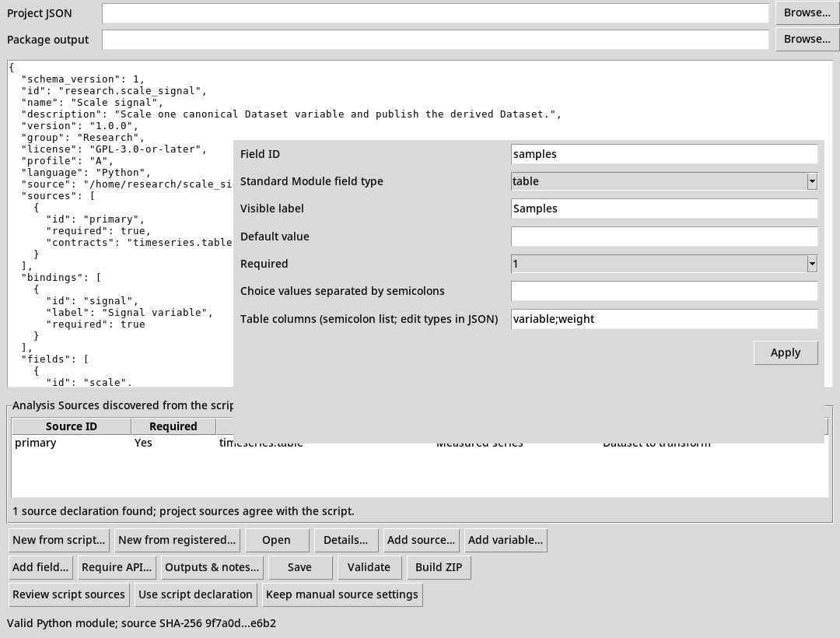Click the New from script button
This screenshot has width=840, height=638.
tap(59, 541)
